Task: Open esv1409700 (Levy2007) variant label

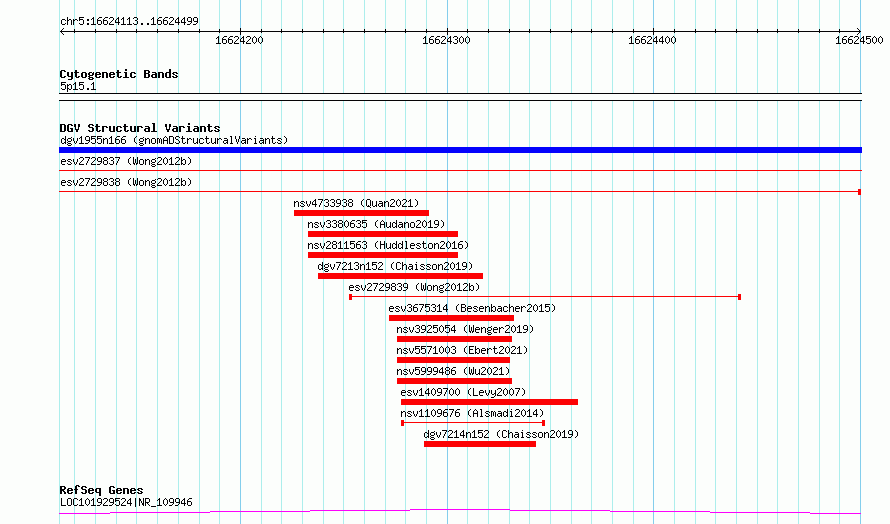Action: (x=463, y=392)
